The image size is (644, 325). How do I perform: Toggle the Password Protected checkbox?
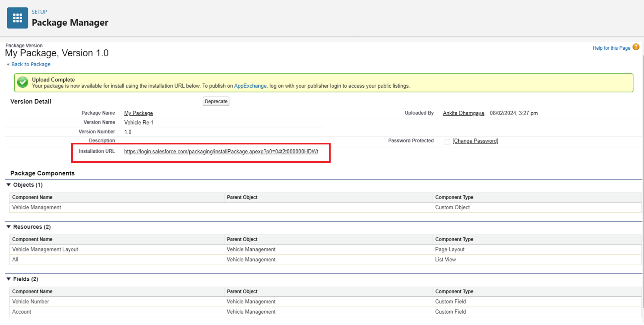447,141
